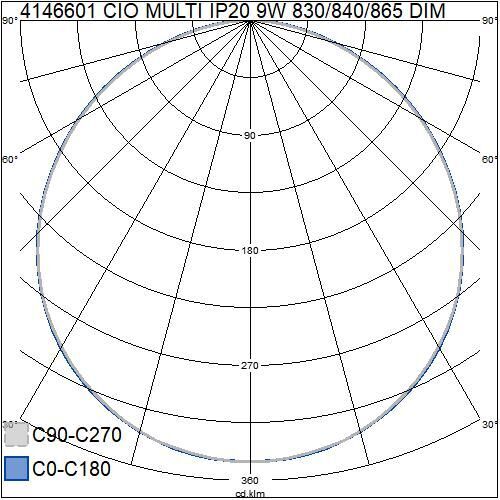Click the light distribution curve at bottom center
This screenshot has width=500, height=500.
point(250,461)
